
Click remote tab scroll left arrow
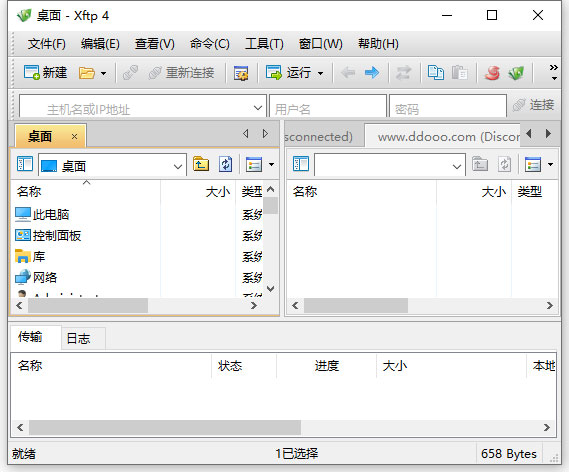[x=529, y=134]
